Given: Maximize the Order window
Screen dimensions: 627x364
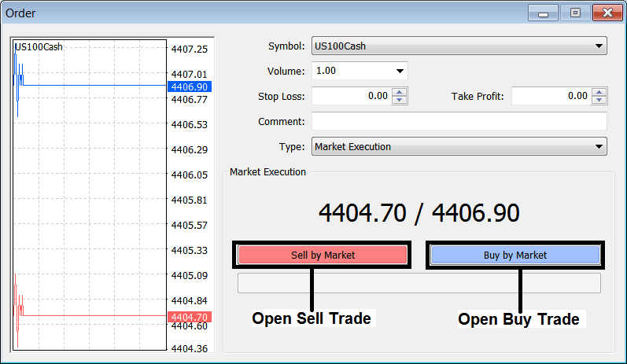Looking at the screenshot, I should 575,13.
